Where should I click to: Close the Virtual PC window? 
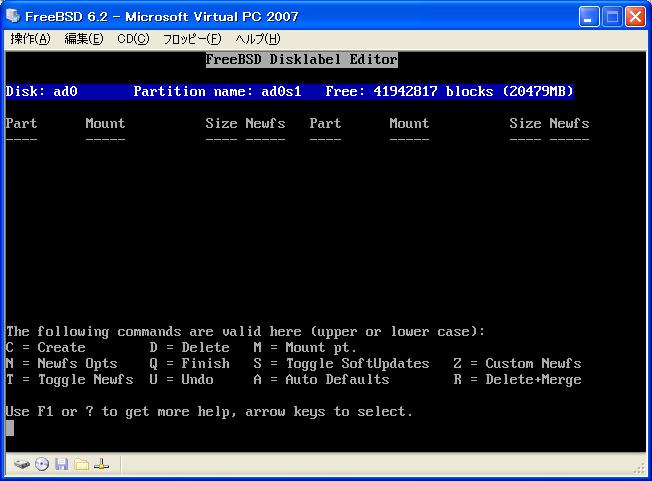[635, 17]
